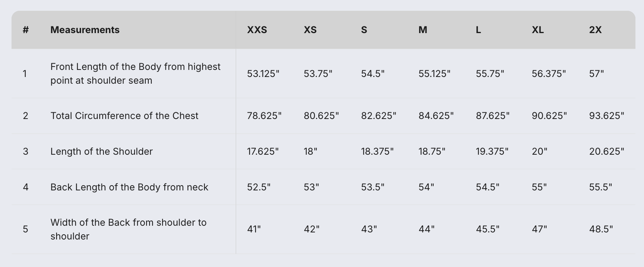Click Back Length of the Body from neck
Screen dimensions: 644x267
pos(129,187)
